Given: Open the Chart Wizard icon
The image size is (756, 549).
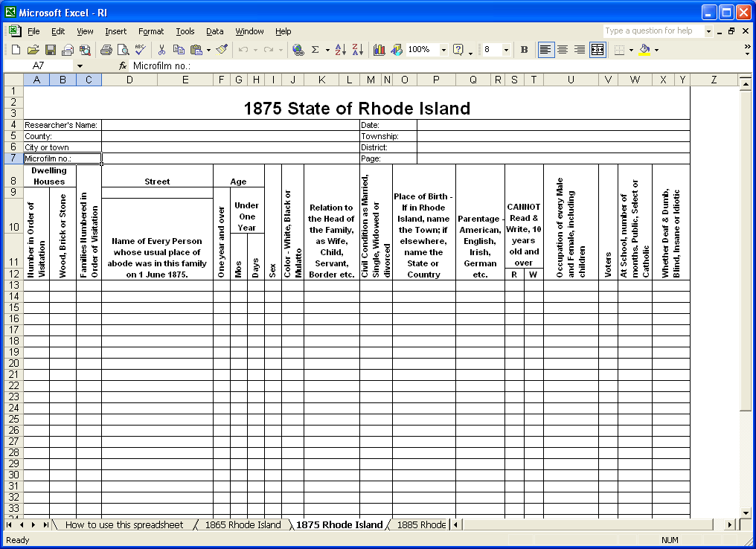Looking at the screenshot, I should tap(379, 50).
